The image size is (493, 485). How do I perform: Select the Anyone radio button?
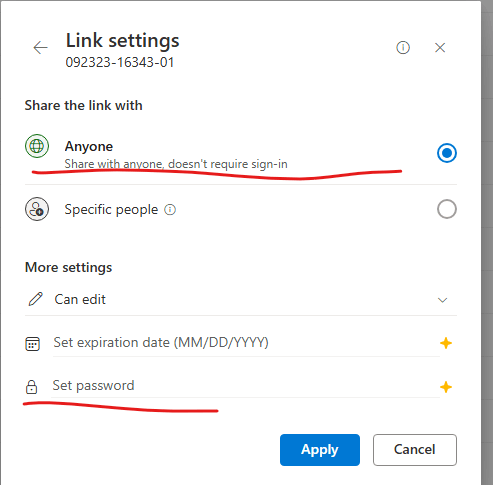447,153
